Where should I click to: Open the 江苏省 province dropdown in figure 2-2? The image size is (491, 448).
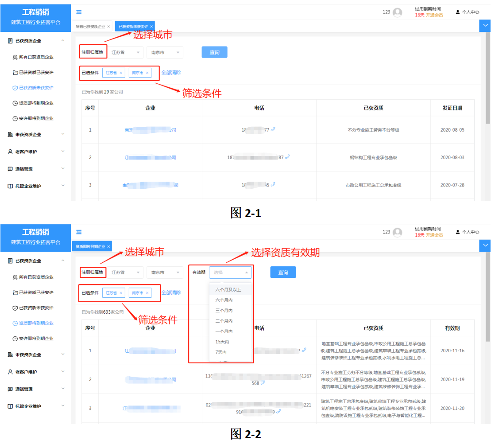[125, 273]
